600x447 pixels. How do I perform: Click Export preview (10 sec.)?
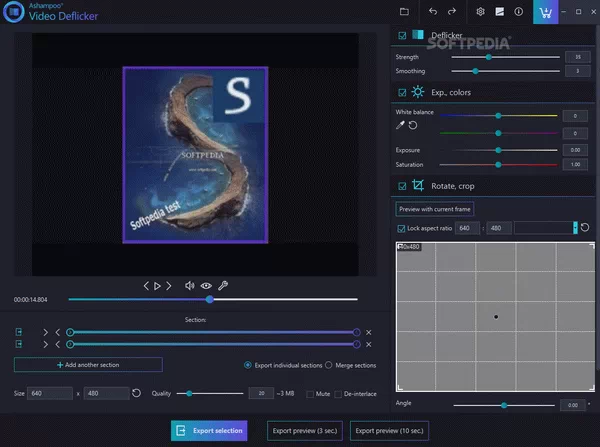click(389, 431)
